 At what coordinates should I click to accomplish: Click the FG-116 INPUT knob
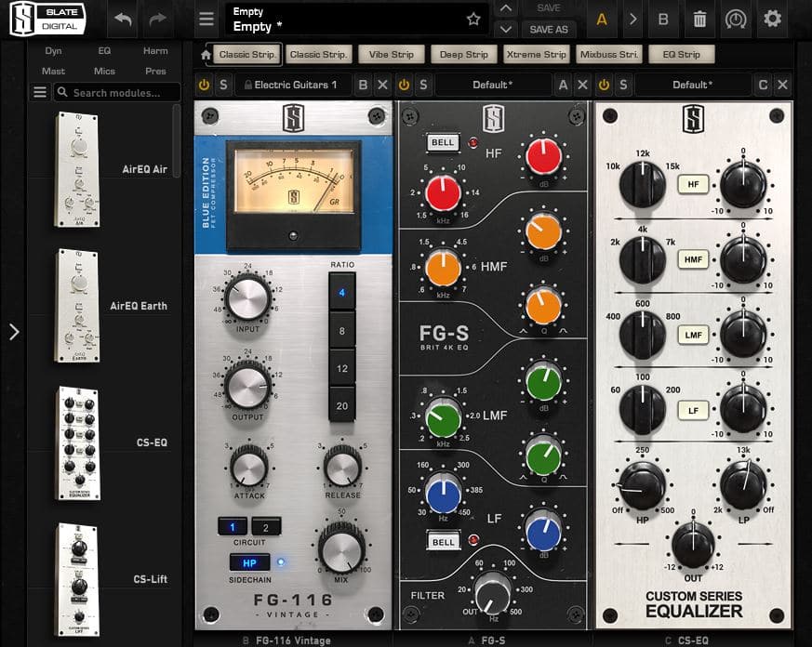pos(247,298)
